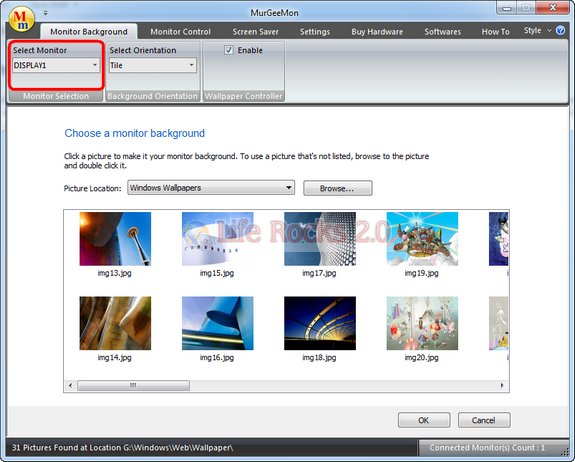This screenshot has width=575, height=462.
Task: Switch to the Monitor Control tab
Action: [x=180, y=32]
